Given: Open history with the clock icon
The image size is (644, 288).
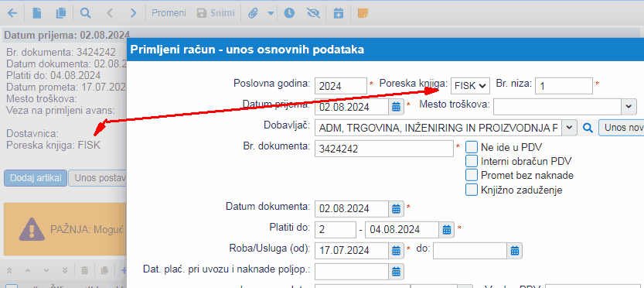Looking at the screenshot, I should coord(289,13).
